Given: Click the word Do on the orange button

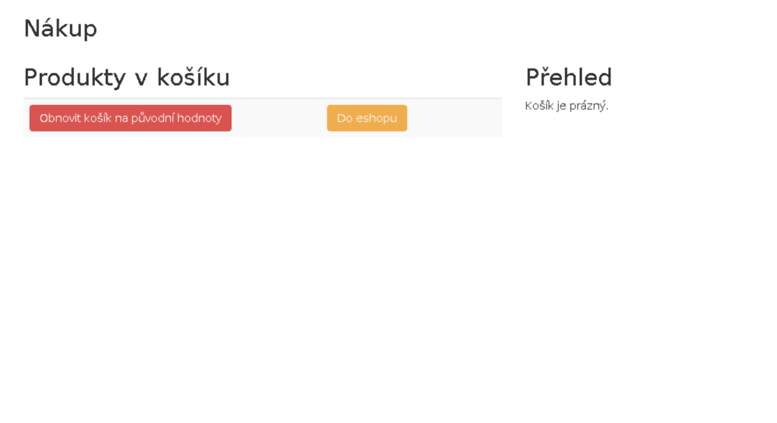Looking at the screenshot, I should [x=344, y=118].
